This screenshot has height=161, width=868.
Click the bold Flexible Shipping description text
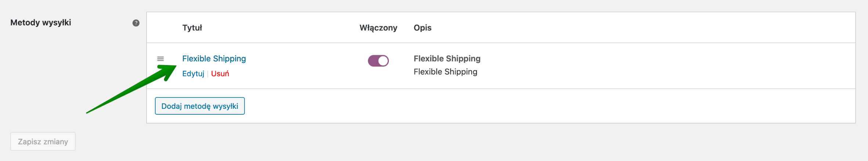tap(447, 58)
